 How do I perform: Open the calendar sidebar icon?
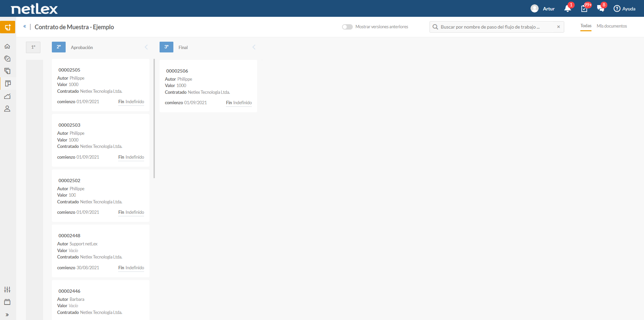pos(7,302)
